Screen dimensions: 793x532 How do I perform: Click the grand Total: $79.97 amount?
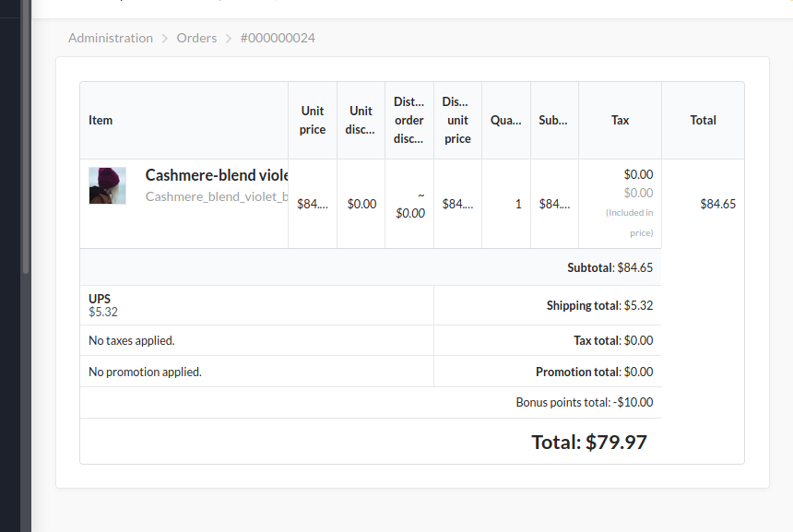[589, 442]
